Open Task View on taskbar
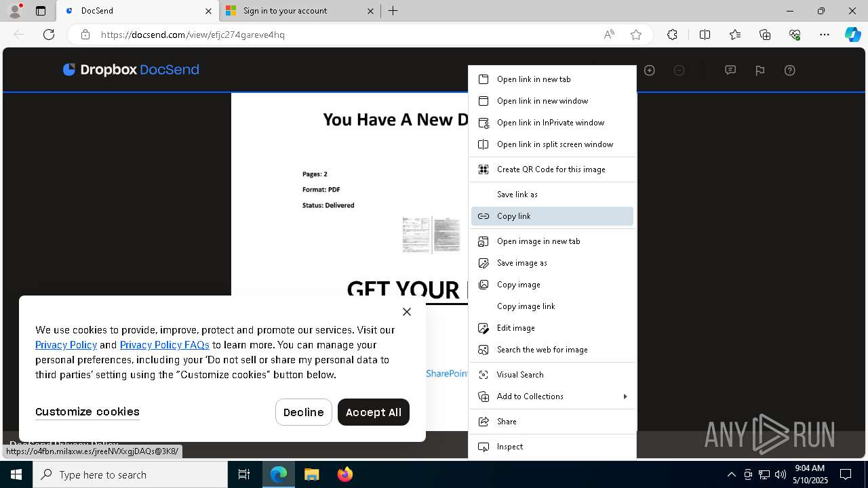868x488 pixels. pos(244,474)
